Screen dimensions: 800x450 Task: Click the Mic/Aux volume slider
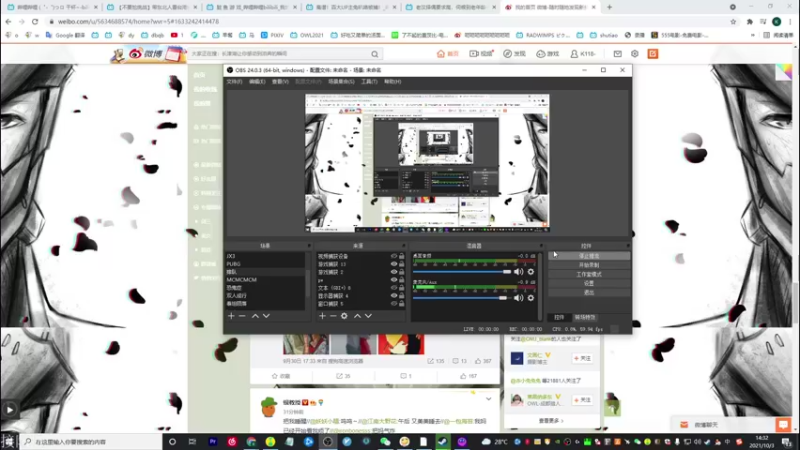(462, 298)
